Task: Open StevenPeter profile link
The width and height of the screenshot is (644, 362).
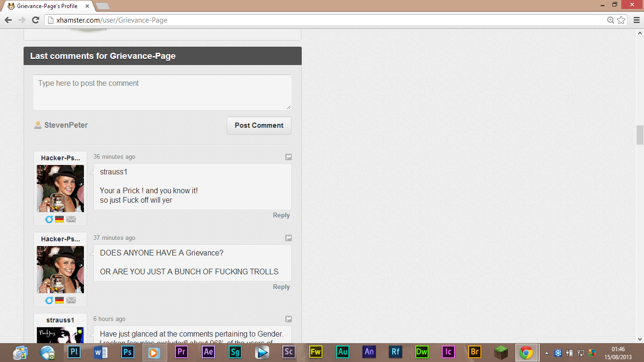Action: [66, 125]
